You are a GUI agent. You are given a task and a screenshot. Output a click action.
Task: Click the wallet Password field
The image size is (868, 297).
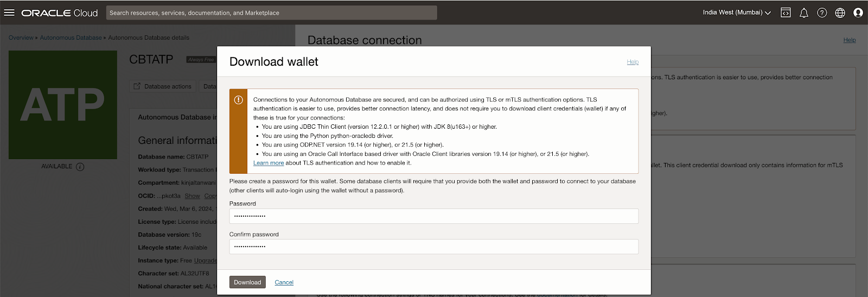click(x=433, y=216)
